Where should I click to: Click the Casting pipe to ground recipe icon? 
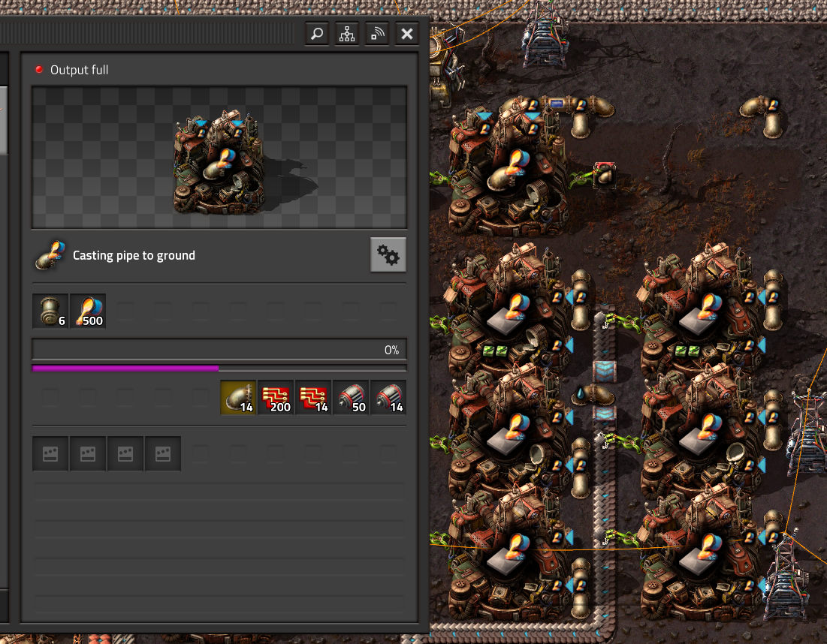(49, 254)
